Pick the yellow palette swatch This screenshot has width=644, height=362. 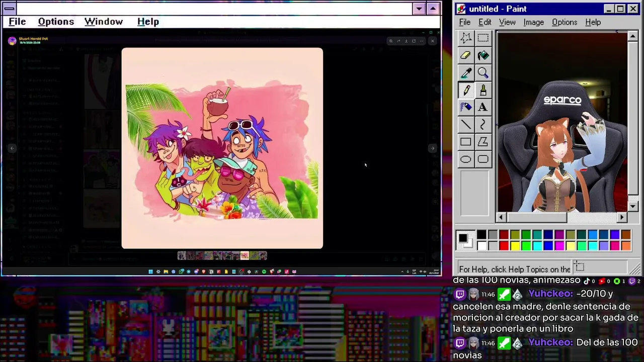(x=515, y=246)
